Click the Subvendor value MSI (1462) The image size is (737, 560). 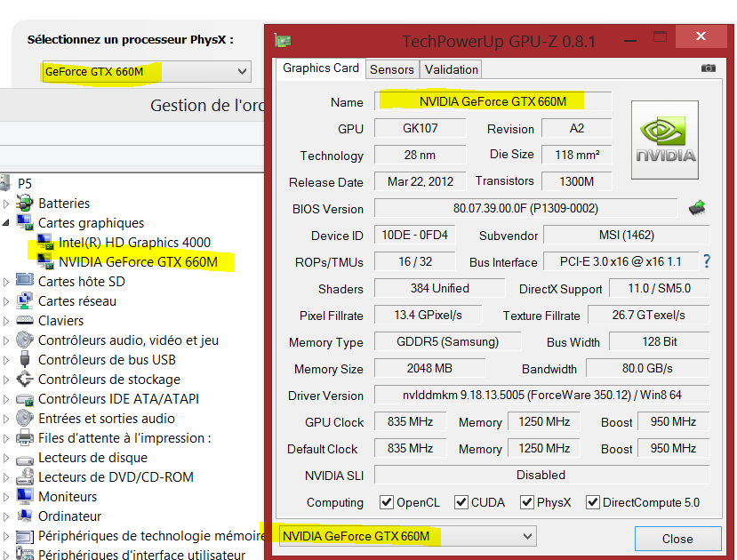[627, 235]
